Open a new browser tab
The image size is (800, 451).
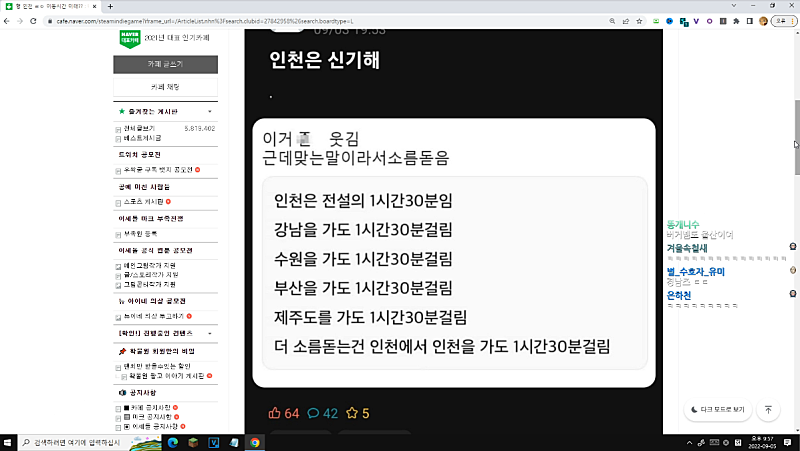pos(110,6)
